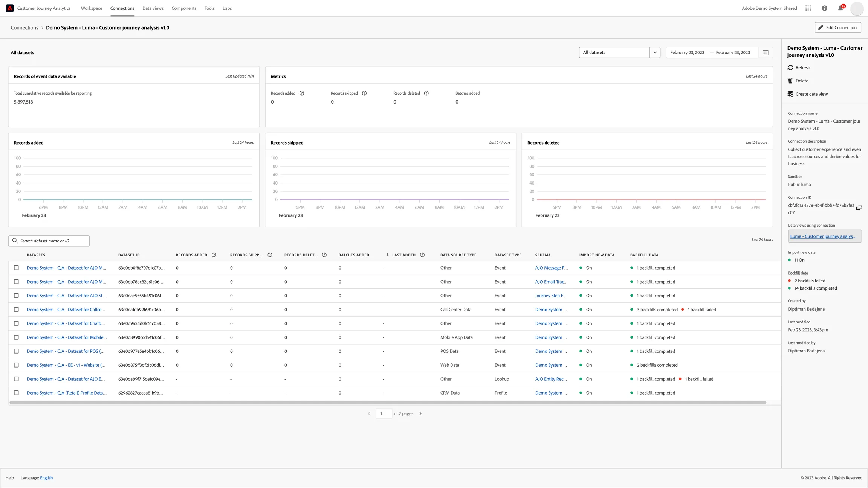The image size is (868, 488).
Task: Click the Create data view icon
Action: tap(790, 94)
